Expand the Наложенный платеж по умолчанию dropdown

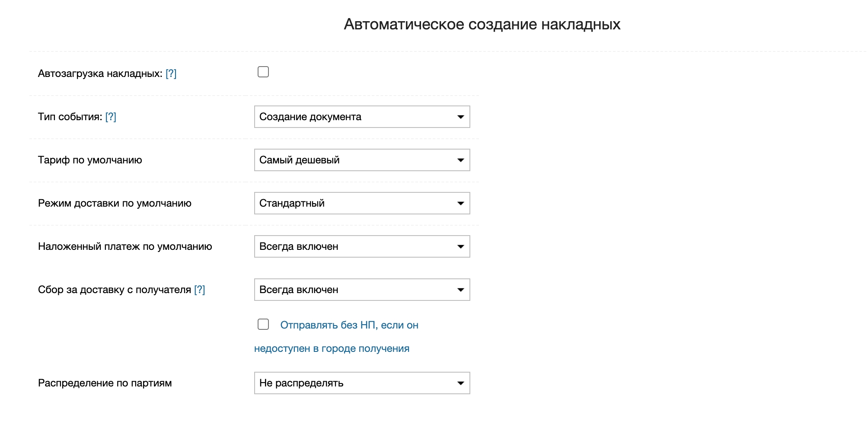(362, 246)
